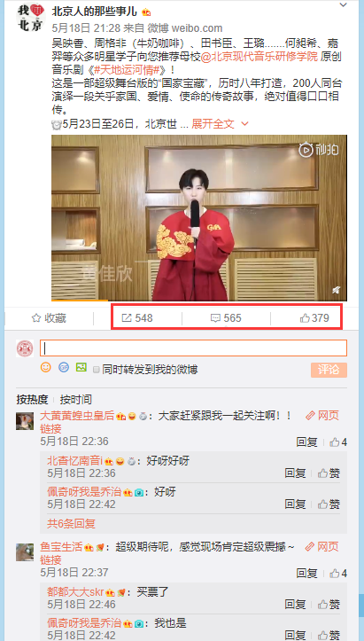Open @北京现代音乐研修学院 mention link

[259, 57]
